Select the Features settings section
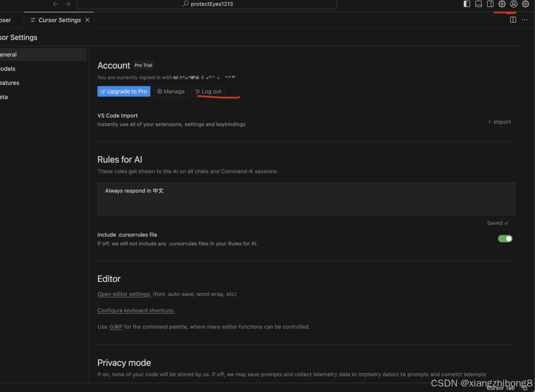Image resolution: width=535 pixels, height=392 pixels. pos(43,83)
